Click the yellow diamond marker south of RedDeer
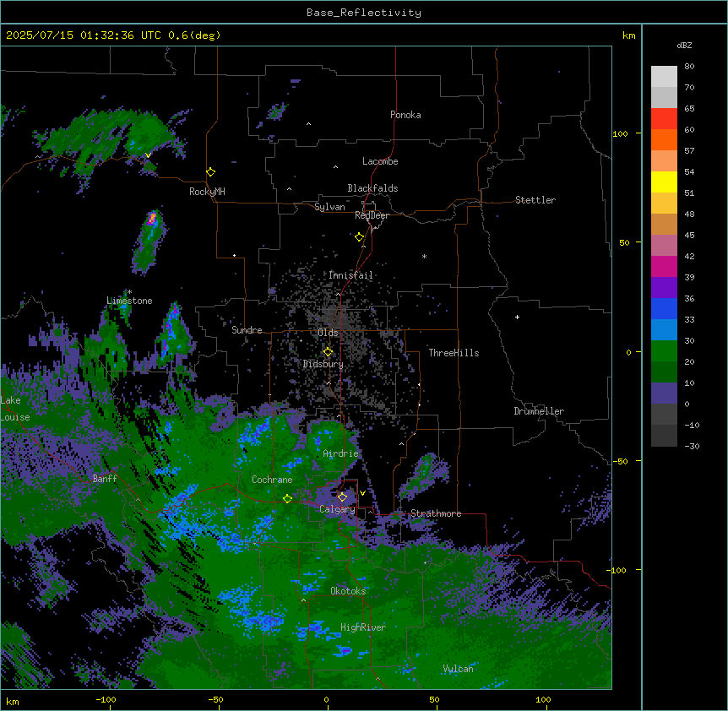Image resolution: width=728 pixels, height=711 pixels. tap(360, 237)
